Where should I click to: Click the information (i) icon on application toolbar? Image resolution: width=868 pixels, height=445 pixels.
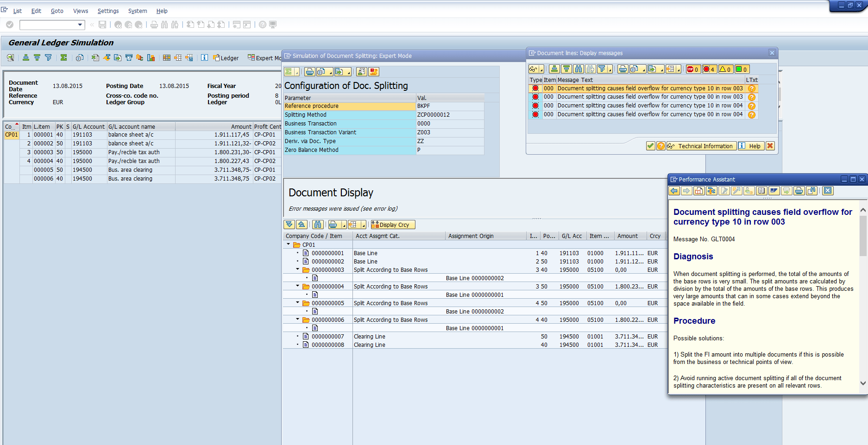[x=204, y=57]
